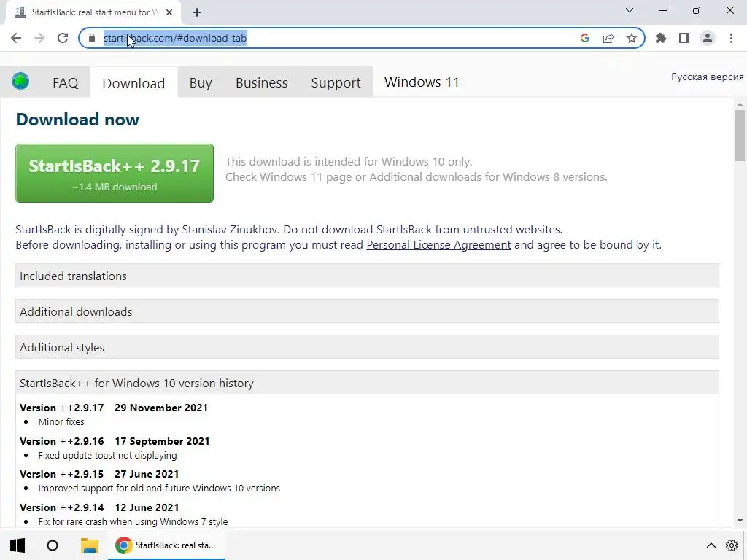Download StartIsBack++ 2.9.17 green button
Image resolution: width=747 pixels, height=560 pixels.
point(115,174)
